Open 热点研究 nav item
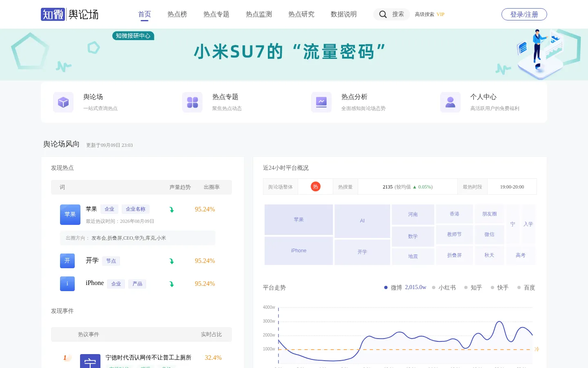588x368 pixels. coord(301,14)
